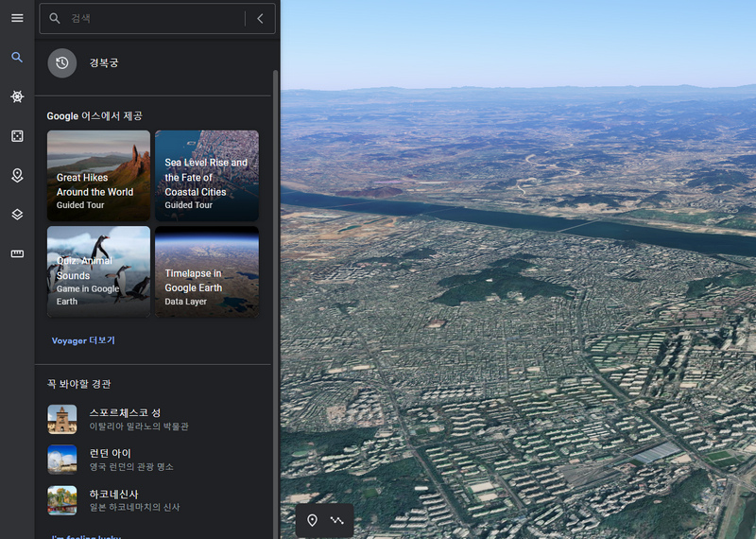The image size is (756, 539).
Task: Select 하코네신사 title text
Action: click(113, 495)
